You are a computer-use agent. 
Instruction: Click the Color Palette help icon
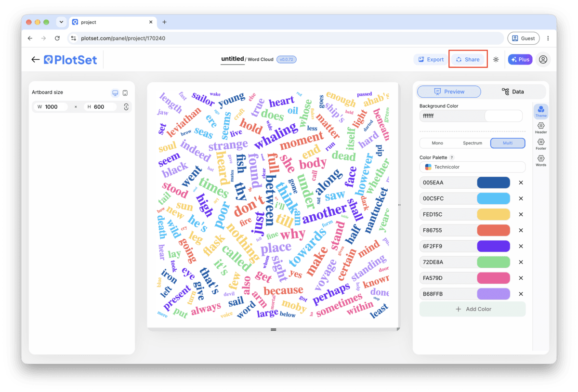tap(452, 157)
